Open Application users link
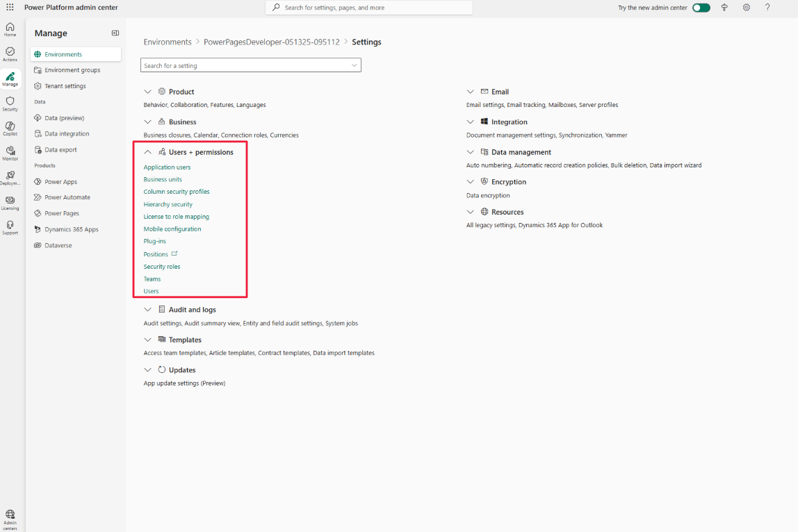798x532 pixels. pyautogui.click(x=167, y=167)
